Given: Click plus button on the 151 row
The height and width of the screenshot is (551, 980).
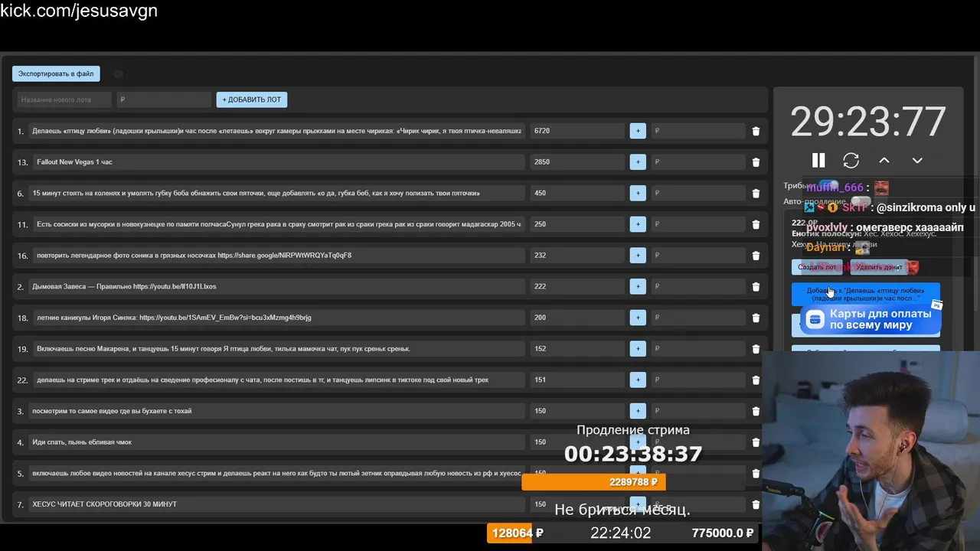Looking at the screenshot, I should pos(638,380).
